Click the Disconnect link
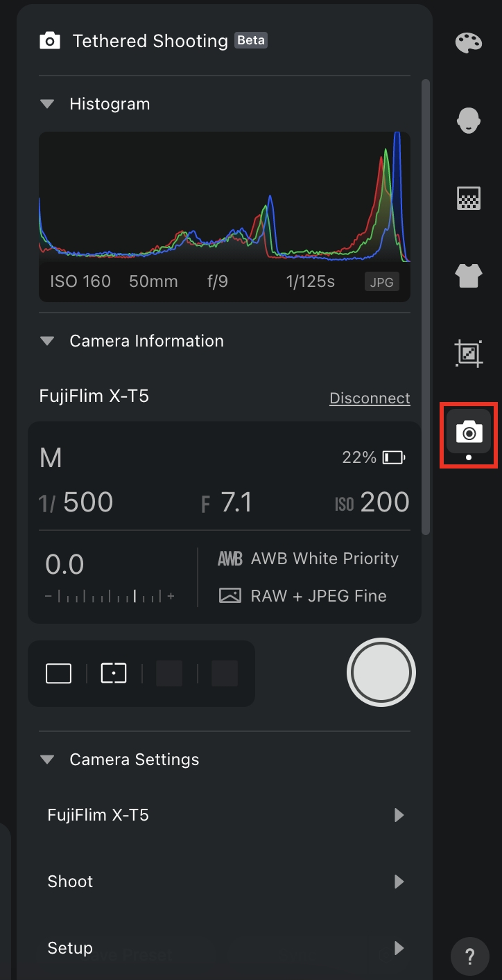Screen dimensions: 502x980 coord(370,399)
